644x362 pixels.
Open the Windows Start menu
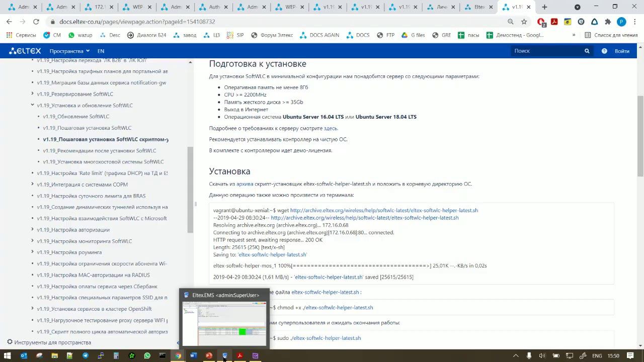click(x=8, y=356)
